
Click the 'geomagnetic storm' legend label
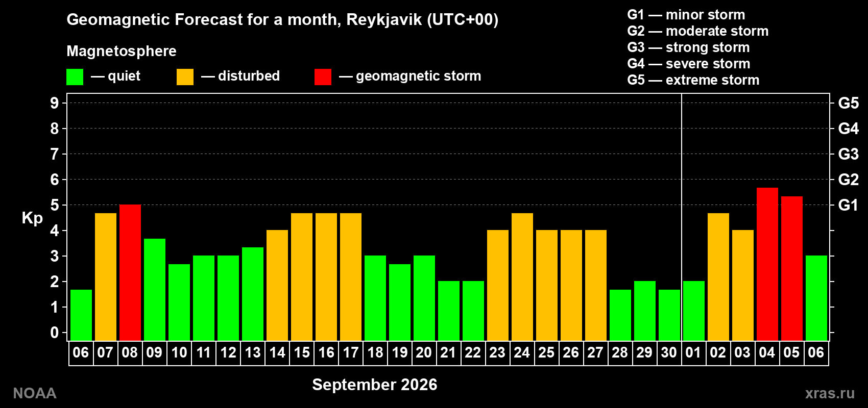(419, 76)
